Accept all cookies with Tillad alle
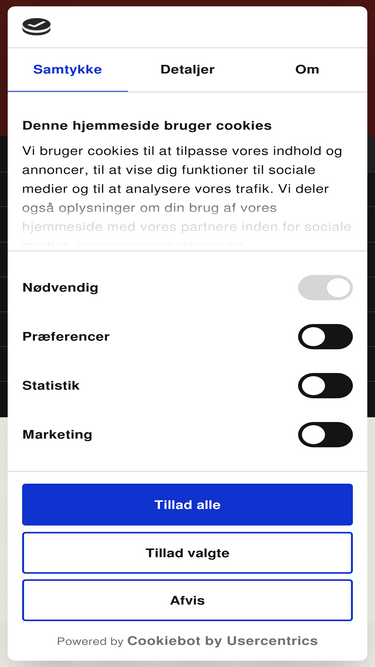Image resolution: width=375 pixels, height=667 pixels. click(188, 505)
